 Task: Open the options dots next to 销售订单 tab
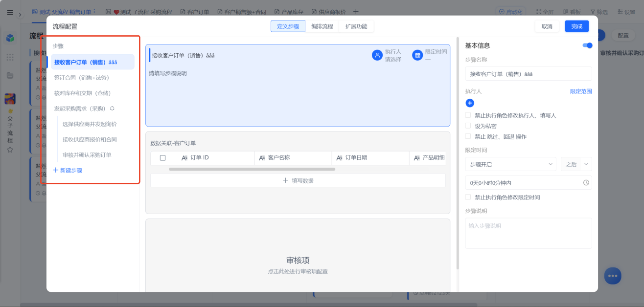point(94,12)
